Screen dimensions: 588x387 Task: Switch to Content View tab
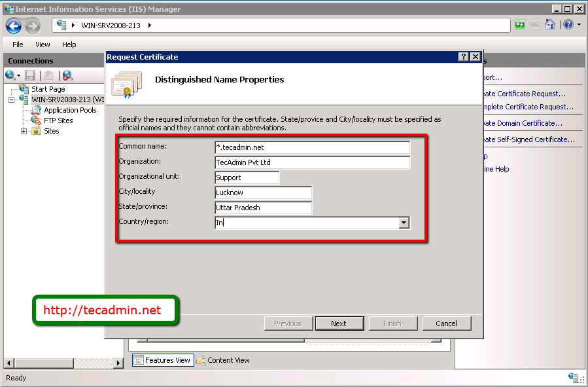point(223,360)
